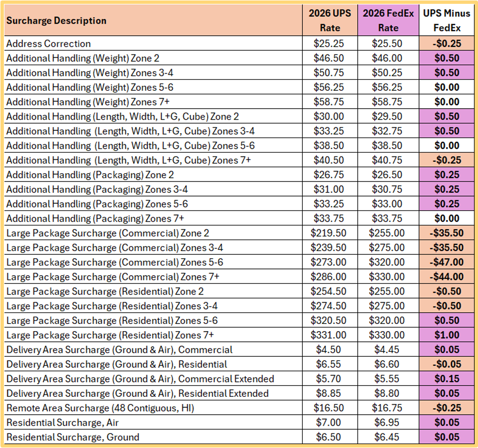Click the $1.00 difference cell
This screenshot has height=448, width=478.
[x=447, y=335]
